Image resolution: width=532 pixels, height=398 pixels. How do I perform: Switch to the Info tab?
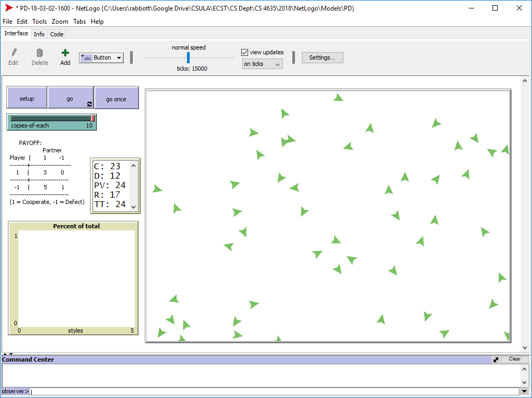[39, 34]
